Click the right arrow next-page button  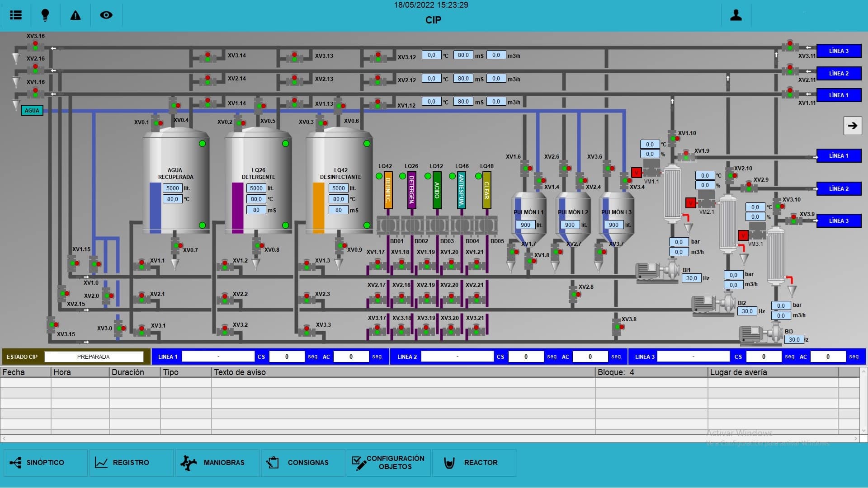tap(852, 126)
